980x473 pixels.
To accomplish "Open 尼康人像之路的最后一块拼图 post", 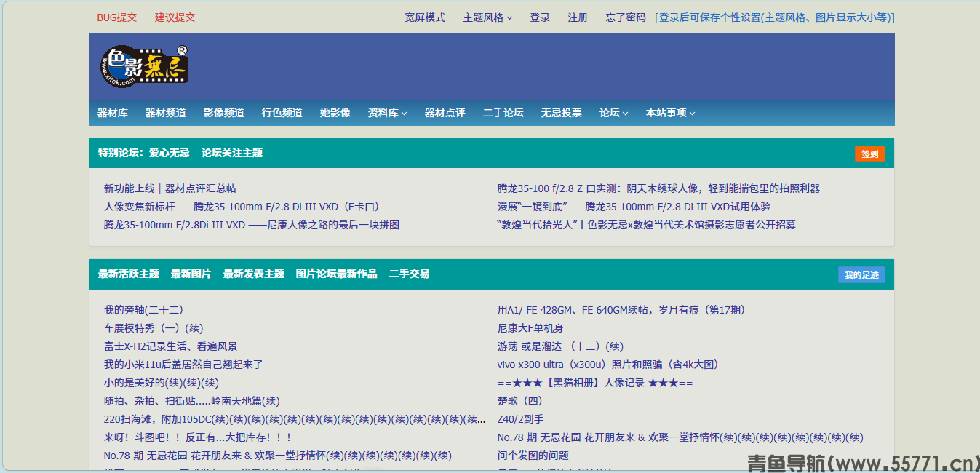I will pyautogui.click(x=252, y=225).
